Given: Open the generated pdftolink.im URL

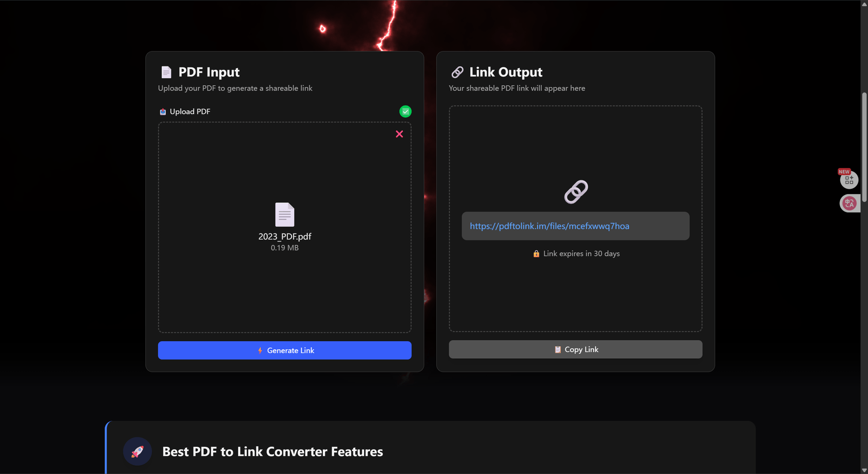Looking at the screenshot, I should (549, 226).
